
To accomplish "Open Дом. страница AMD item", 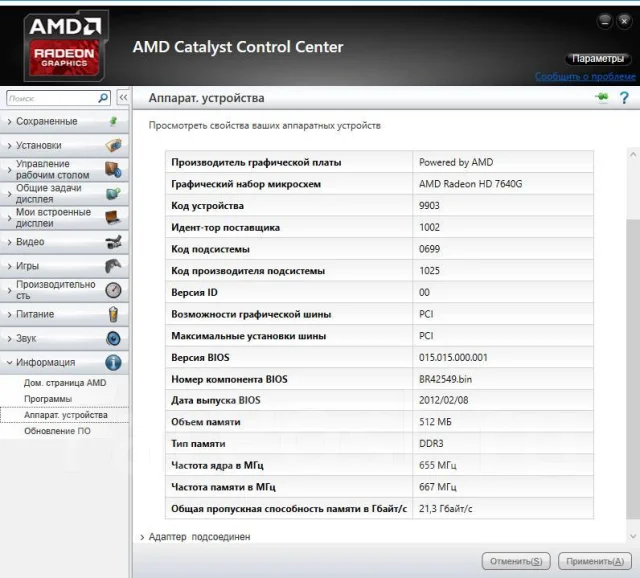I will 65,383.
